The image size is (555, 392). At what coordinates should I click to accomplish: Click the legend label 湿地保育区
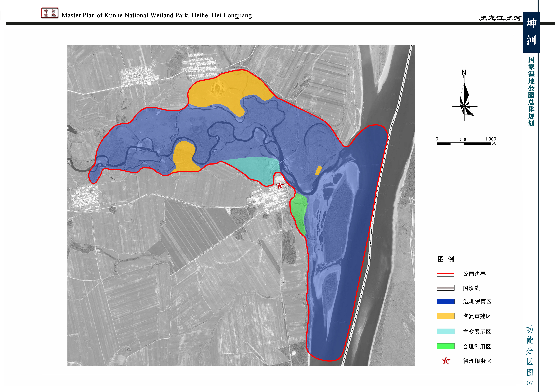point(477,301)
